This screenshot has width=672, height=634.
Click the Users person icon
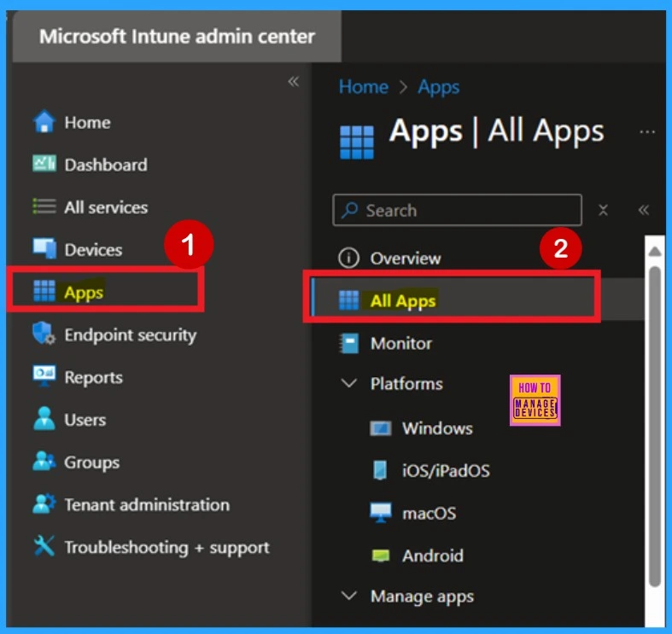coord(44,418)
